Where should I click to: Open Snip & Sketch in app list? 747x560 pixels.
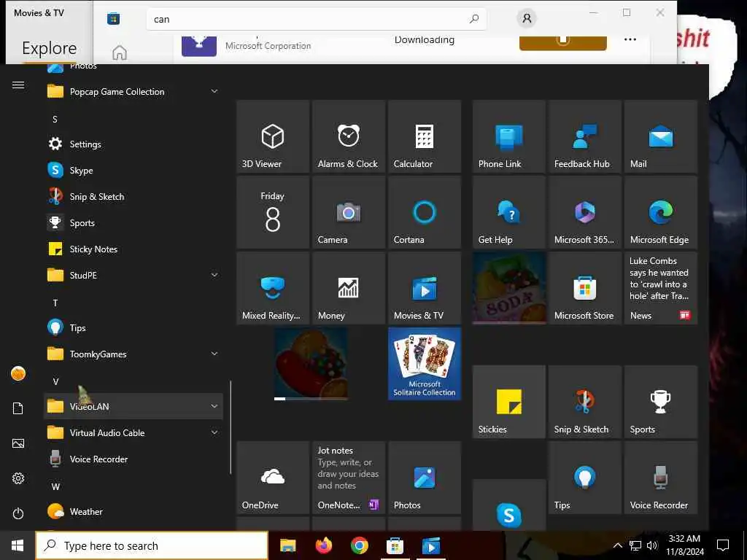pos(133,197)
